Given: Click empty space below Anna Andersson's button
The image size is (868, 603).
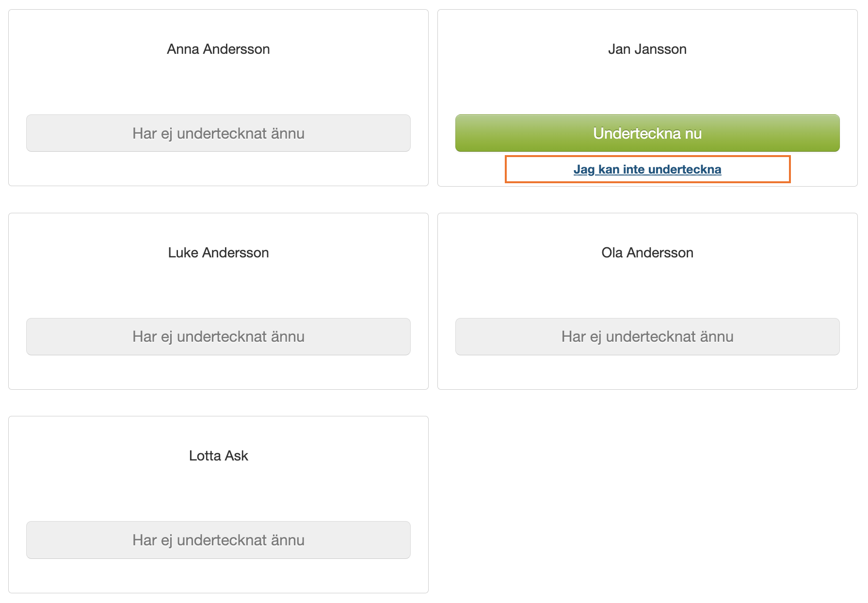Looking at the screenshot, I should (218, 169).
